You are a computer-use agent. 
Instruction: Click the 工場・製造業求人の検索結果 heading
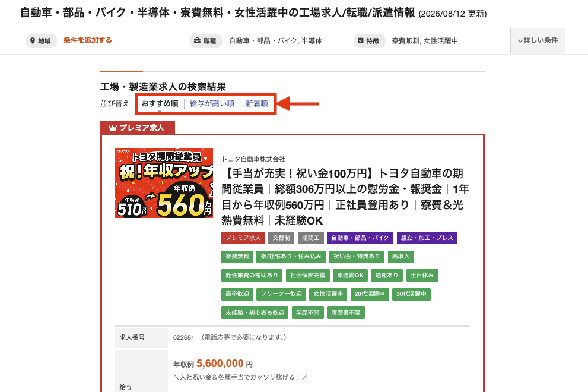point(163,87)
